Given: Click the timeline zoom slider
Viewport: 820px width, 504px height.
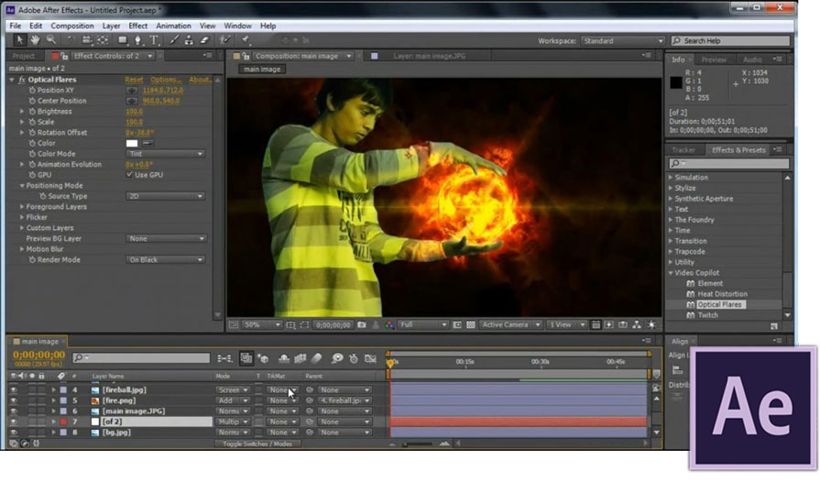Looking at the screenshot, I should tap(419, 444).
